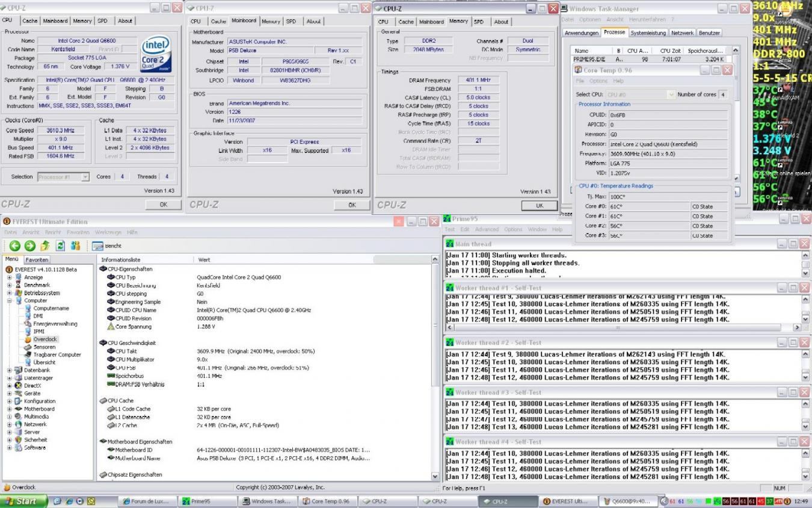Click the Core Spannung warning triangle icon
The width and height of the screenshot is (812, 508).
pos(111,326)
